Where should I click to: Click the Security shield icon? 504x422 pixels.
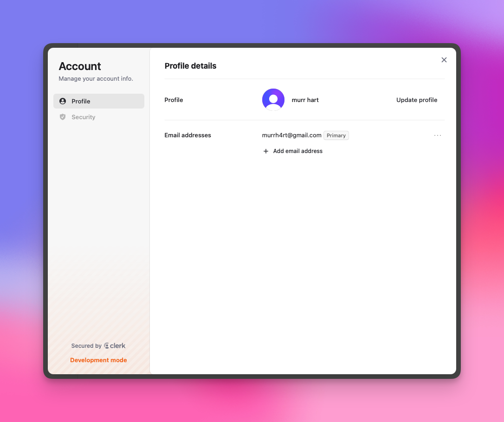pos(63,117)
